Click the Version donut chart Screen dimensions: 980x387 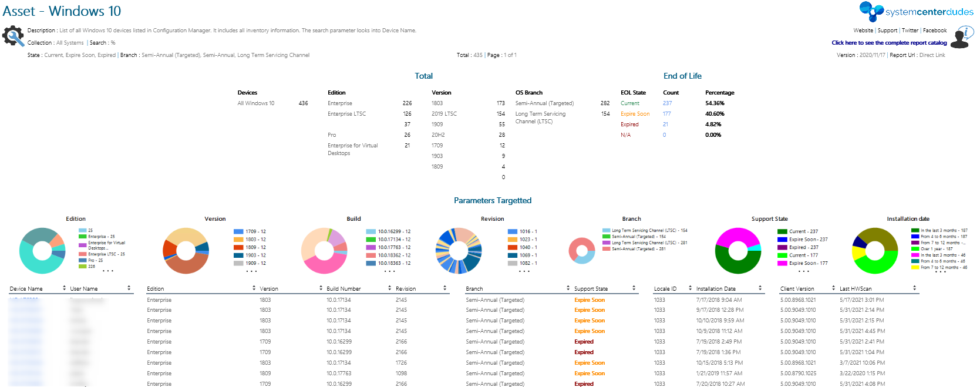pyautogui.click(x=186, y=251)
